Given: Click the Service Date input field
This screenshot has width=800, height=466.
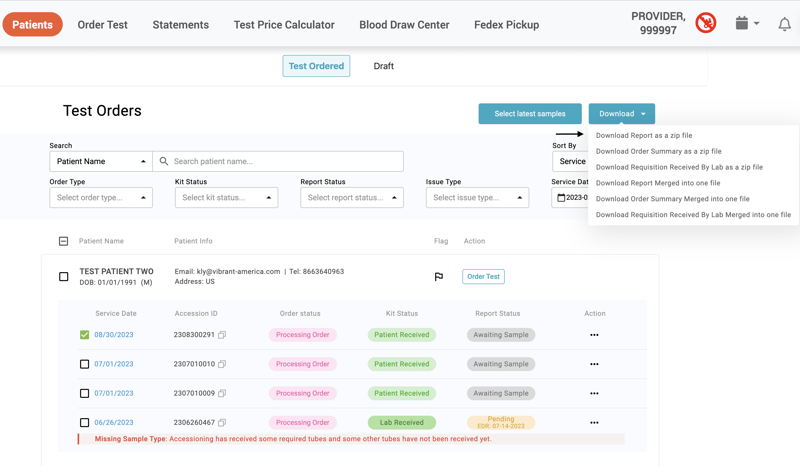Looking at the screenshot, I should [570, 198].
